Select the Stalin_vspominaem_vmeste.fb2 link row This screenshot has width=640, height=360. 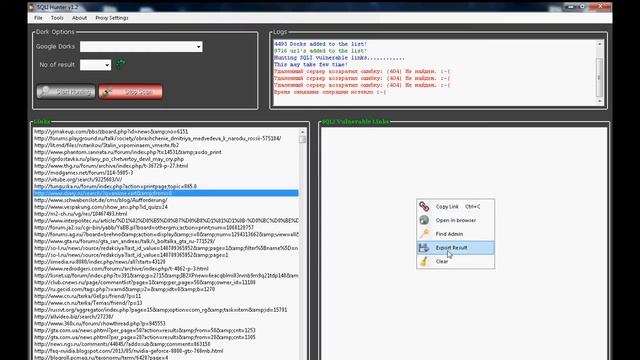click(166, 145)
